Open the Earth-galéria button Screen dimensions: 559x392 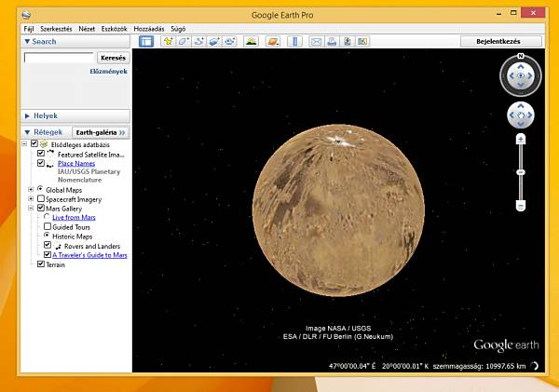pos(101,132)
